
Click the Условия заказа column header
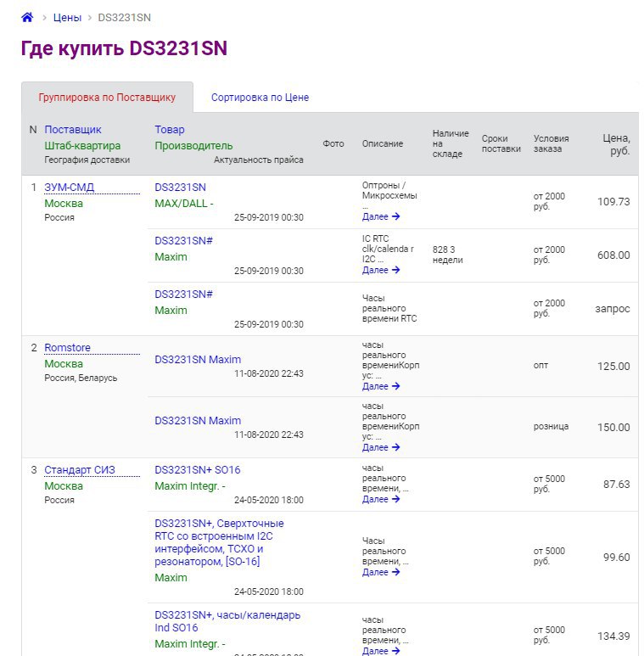(x=552, y=143)
